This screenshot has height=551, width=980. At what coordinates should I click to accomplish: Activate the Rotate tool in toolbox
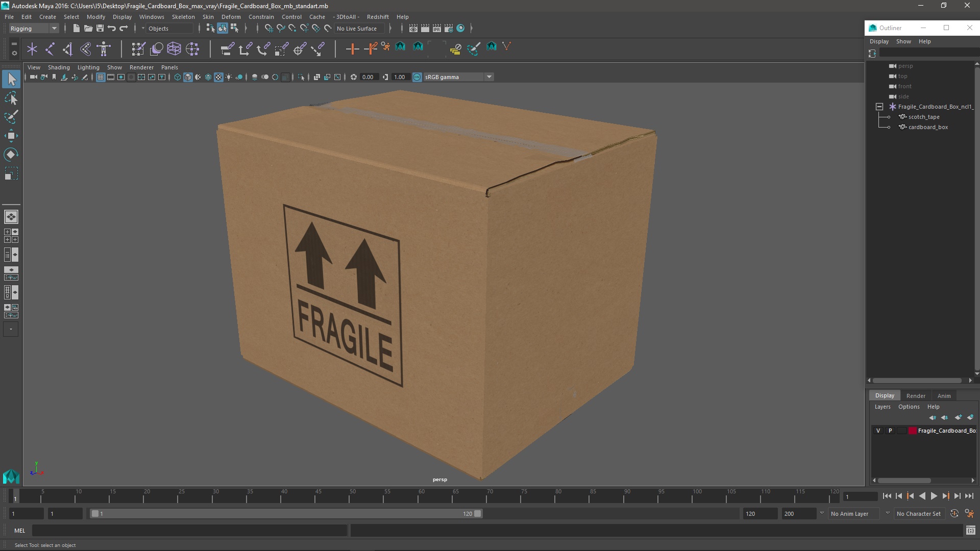tap(11, 155)
